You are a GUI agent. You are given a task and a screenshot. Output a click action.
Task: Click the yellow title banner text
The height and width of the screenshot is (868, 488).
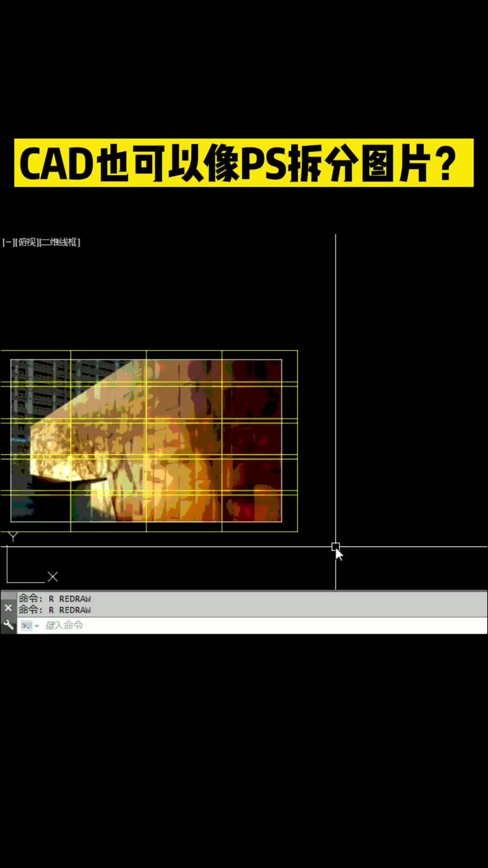(x=244, y=163)
